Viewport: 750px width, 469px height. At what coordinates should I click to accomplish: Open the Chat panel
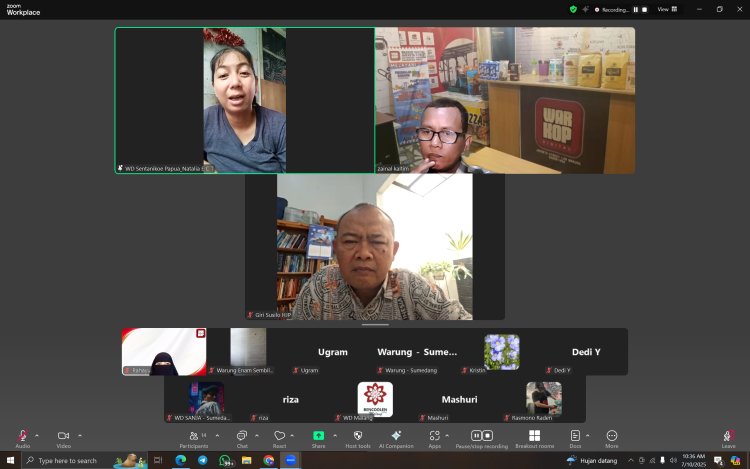point(242,436)
